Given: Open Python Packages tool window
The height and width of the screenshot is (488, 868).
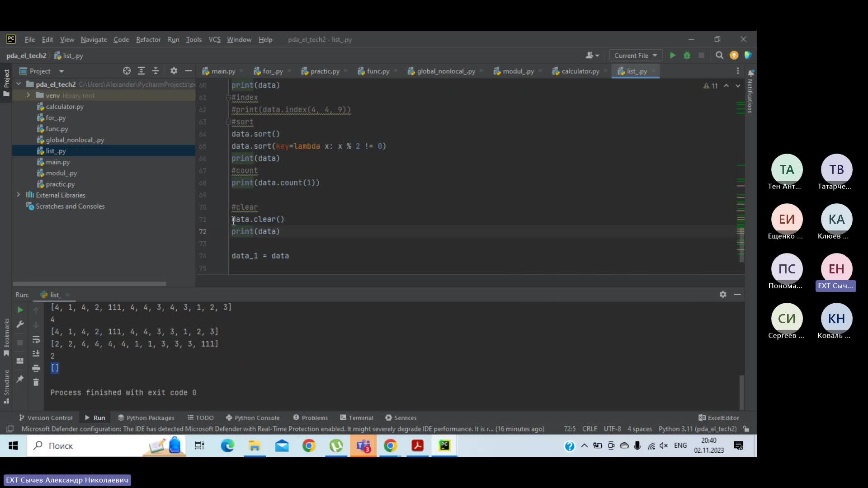Looking at the screenshot, I should tap(146, 418).
